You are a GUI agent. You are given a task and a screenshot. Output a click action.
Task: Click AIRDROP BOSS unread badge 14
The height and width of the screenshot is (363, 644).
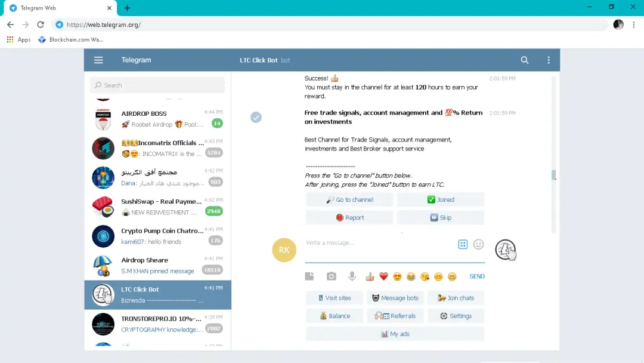click(x=217, y=124)
